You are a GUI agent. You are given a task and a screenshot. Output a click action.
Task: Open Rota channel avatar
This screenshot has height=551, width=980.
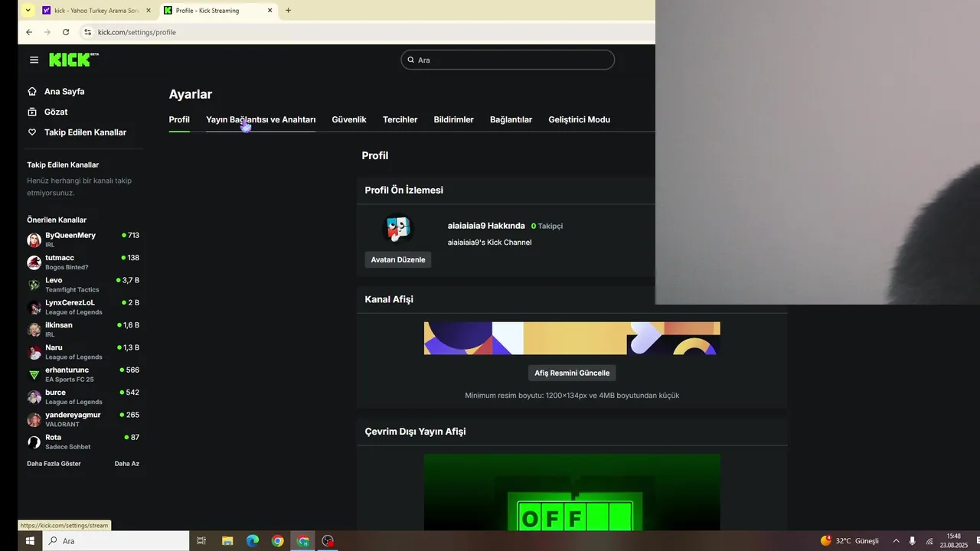(x=34, y=442)
